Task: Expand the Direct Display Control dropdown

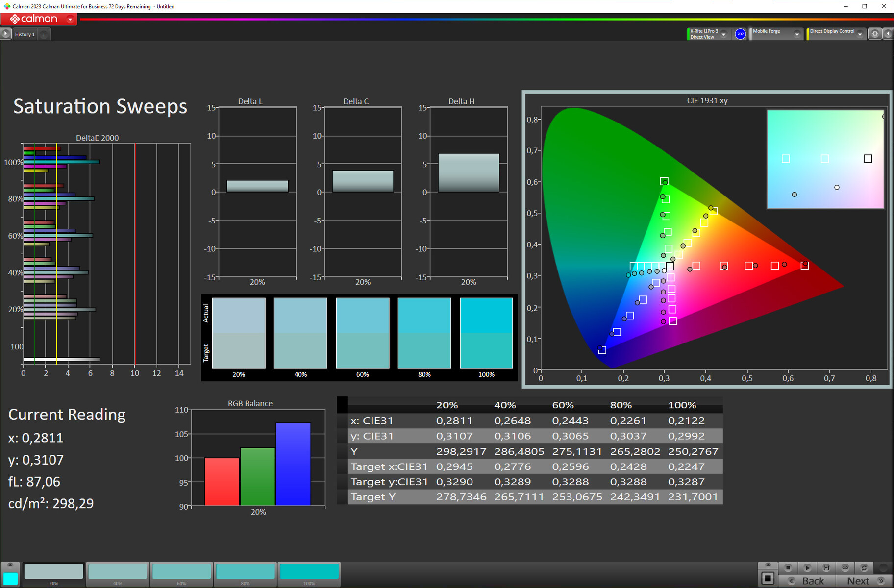Action: pos(860,34)
